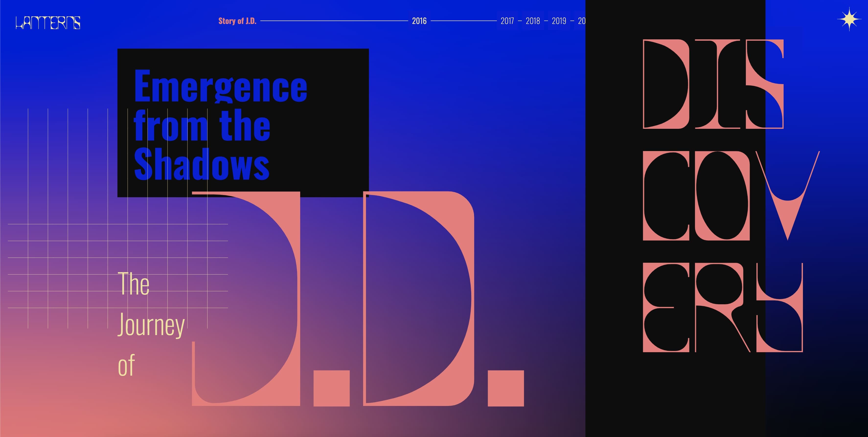Click the pink square period after D
Image resolution: width=868 pixels, height=437 pixels.
[x=505, y=388]
